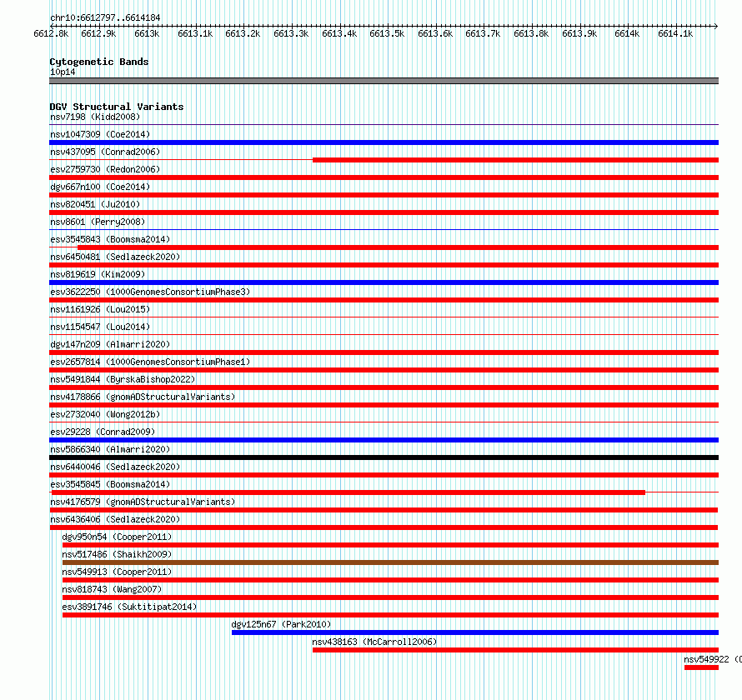
Task: Open the nsv820451 (Ju2010) label
Action: (95, 204)
